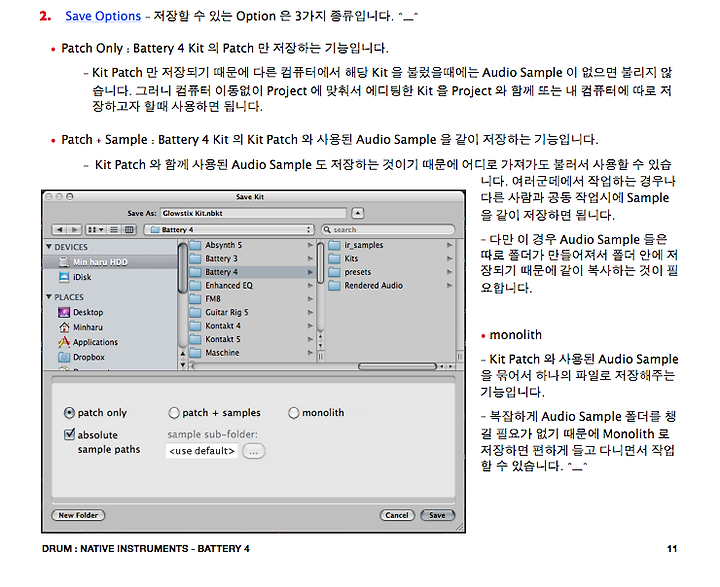Collapse the DEVICES section
This screenshot has height=587, width=720.
tap(49, 247)
